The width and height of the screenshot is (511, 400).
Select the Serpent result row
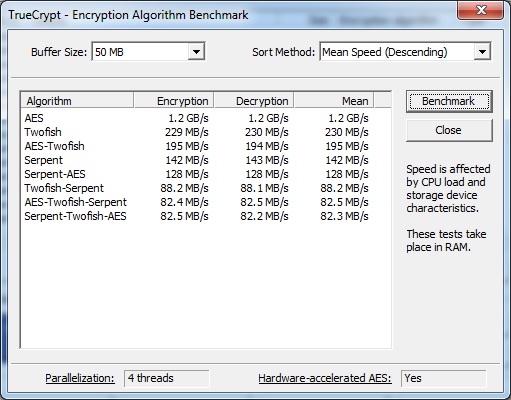[197, 160]
